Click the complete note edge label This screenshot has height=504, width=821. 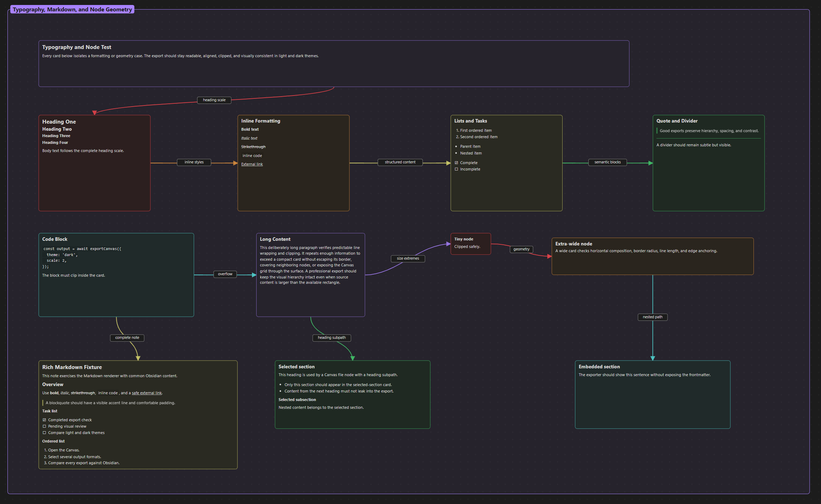click(x=127, y=338)
